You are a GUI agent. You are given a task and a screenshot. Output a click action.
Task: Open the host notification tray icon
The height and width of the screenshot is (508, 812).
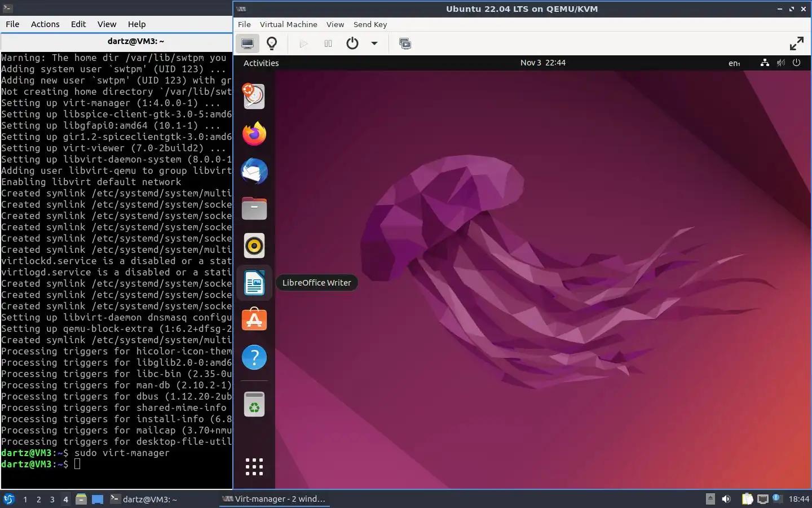(x=776, y=498)
